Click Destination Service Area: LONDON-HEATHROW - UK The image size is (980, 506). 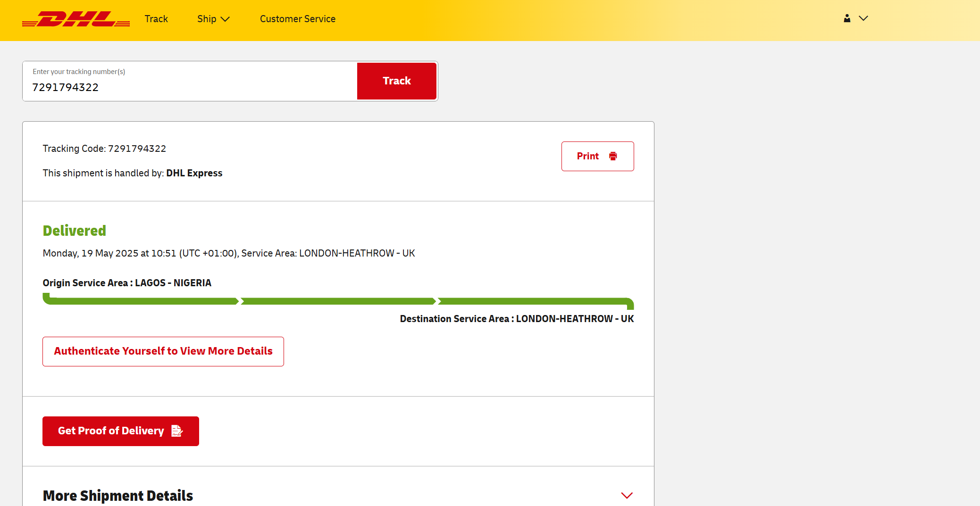point(517,319)
